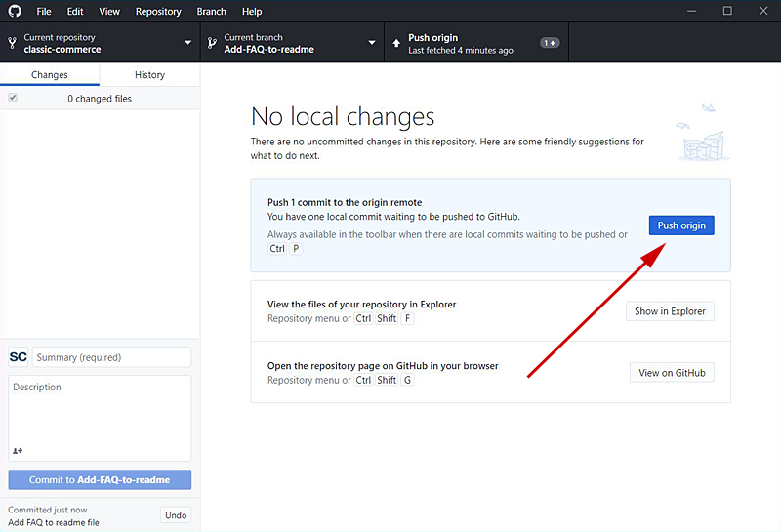Click the blue Push origin button
This screenshot has width=781, height=532.
coord(681,225)
